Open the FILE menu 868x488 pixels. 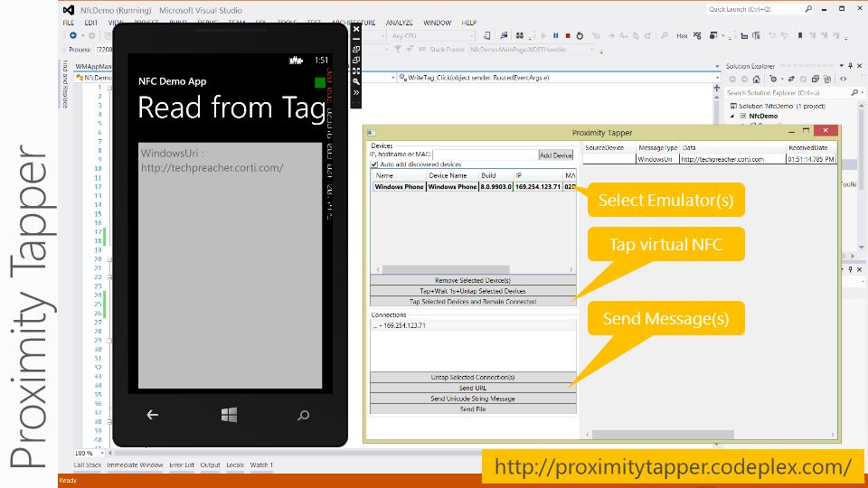coord(68,23)
